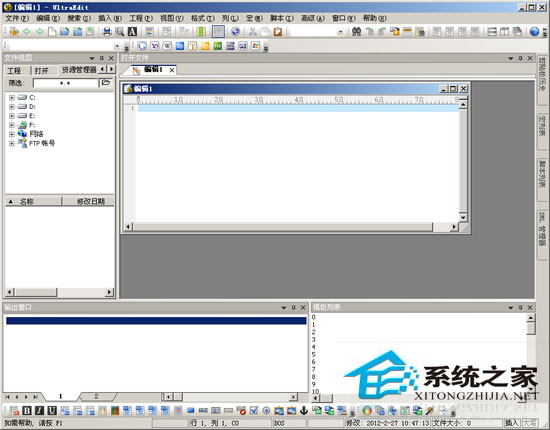Click the Underline U icon in the bottom toolbar
The image size is (550, 430).
52,410
